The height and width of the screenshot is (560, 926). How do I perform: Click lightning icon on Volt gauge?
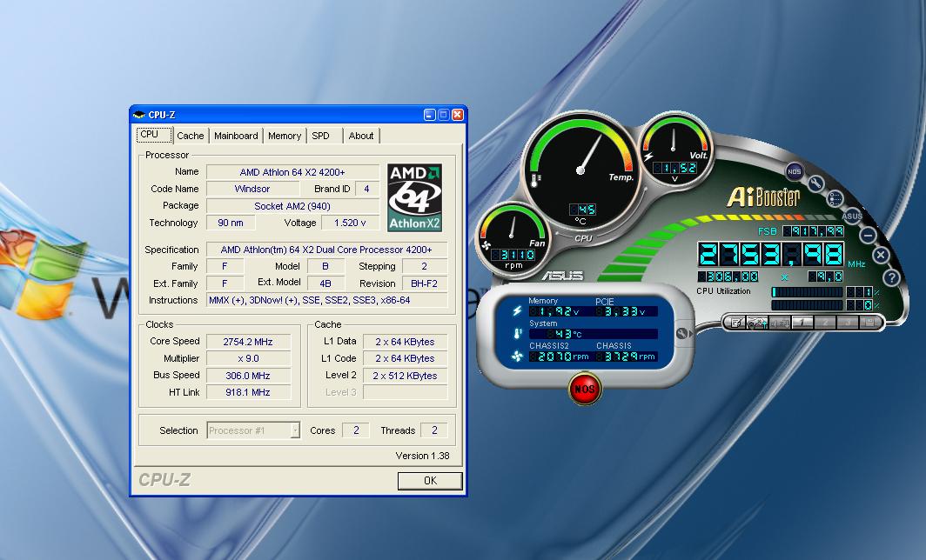pos(648,157)
